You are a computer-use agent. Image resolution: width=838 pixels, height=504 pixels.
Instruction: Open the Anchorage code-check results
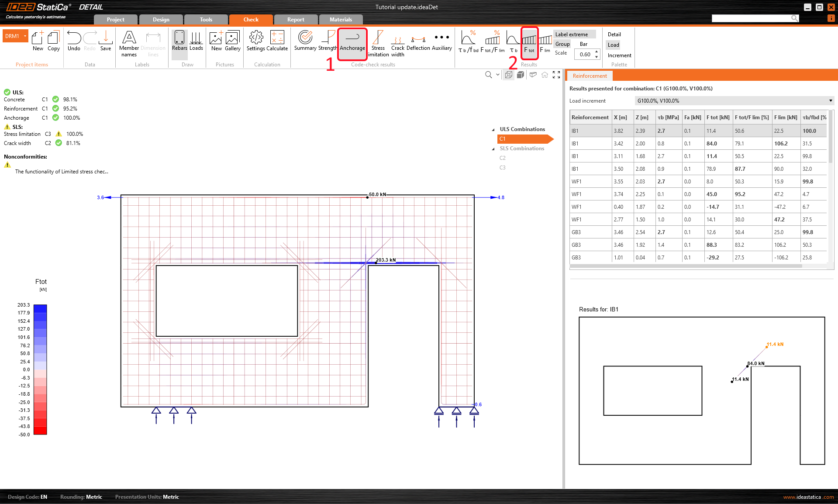pos(352,42)
